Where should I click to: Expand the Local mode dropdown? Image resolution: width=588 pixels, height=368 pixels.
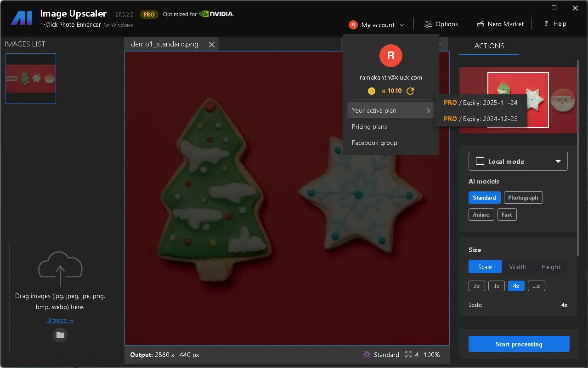point(518,161)
